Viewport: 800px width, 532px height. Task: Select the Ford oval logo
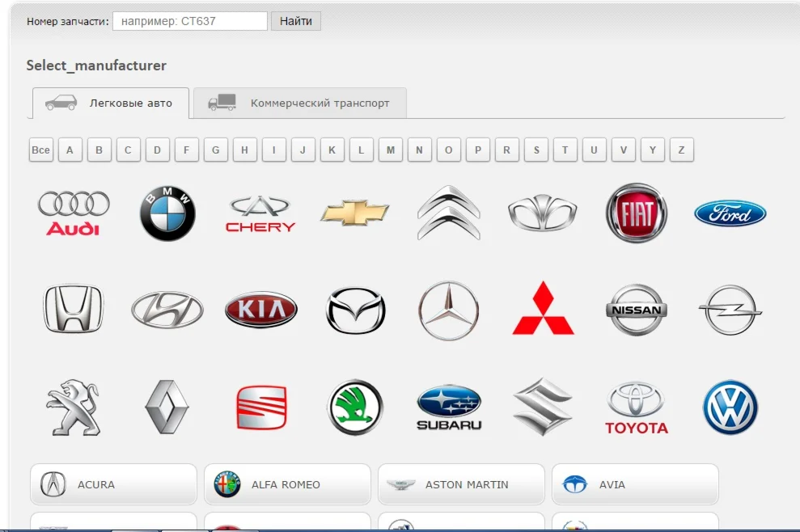click(730, 213)
